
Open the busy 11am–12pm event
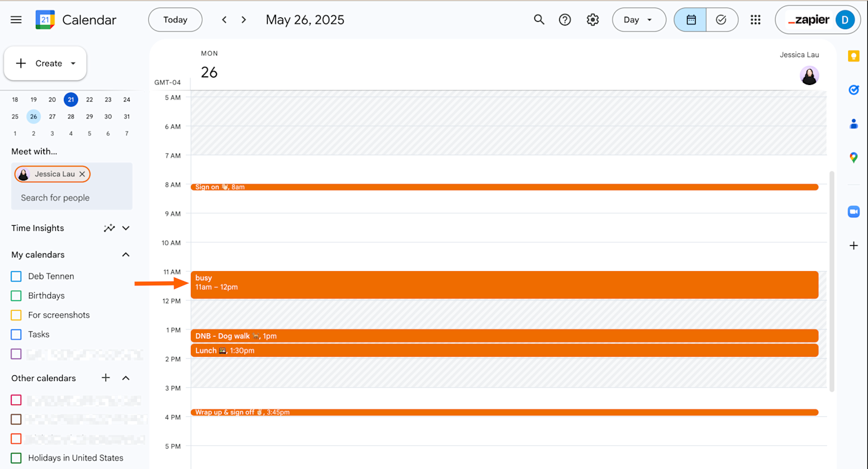click(x=505, y=285)
